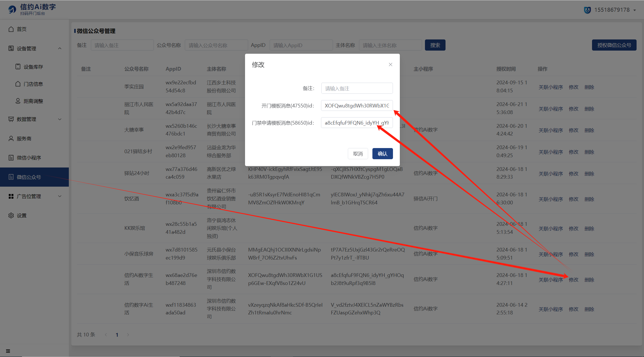Focus the 备注 input in dialog
The image size is (644, 357).
pyautogui.click(x=357, y=88)
